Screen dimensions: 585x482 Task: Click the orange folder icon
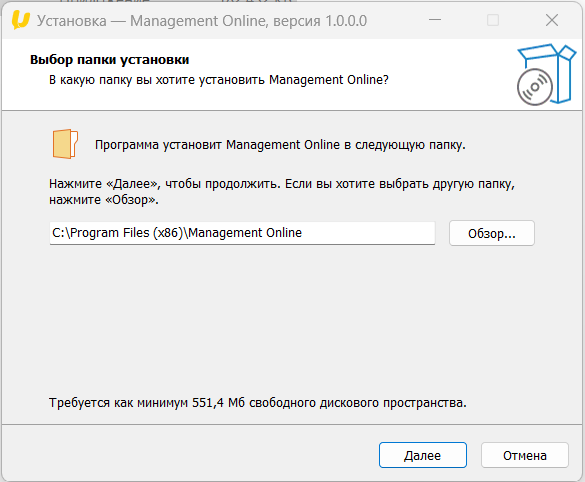click(x=65, y=144)
